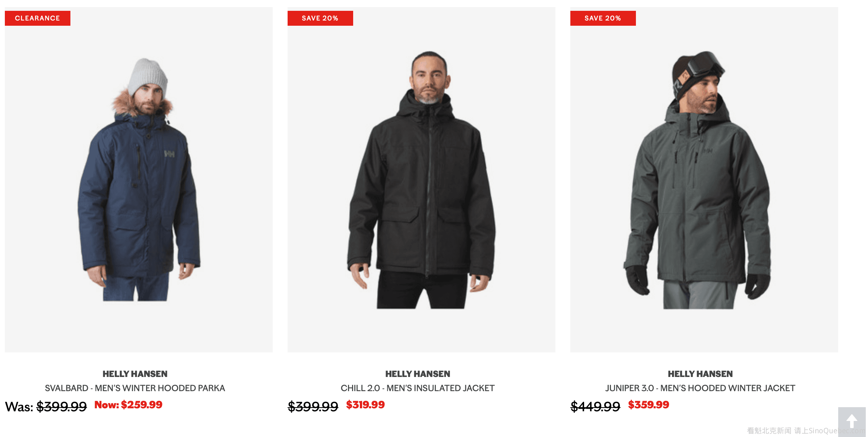Screen dimensions: 868x437
Task: Open the Chill 2.0 black jacket image
Action: (421, 180)
